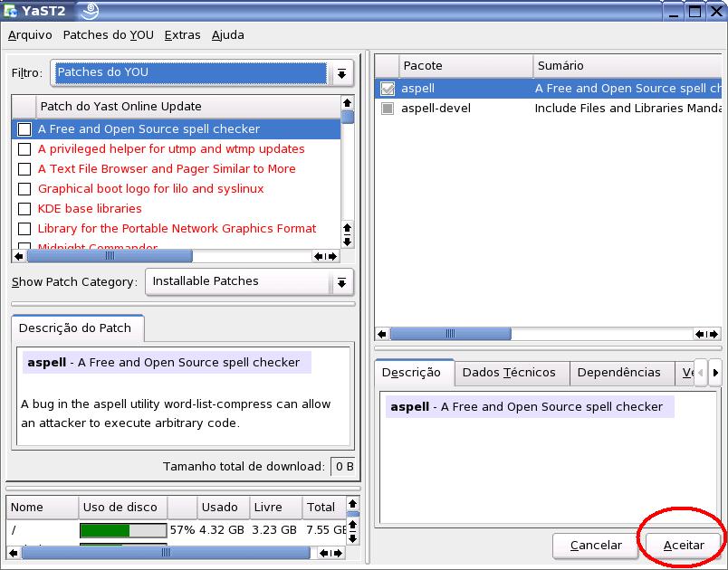Image resolution: width=728 pixels, height=570 pixels.
Task: Select 'A Text File Browser and Pager Similar to More'
Action: coord(167,169)
